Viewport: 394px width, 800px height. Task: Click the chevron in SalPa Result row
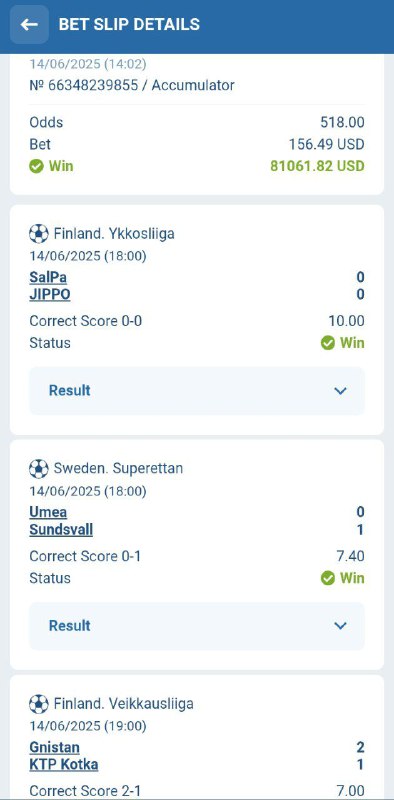click(x=340, y=391)
